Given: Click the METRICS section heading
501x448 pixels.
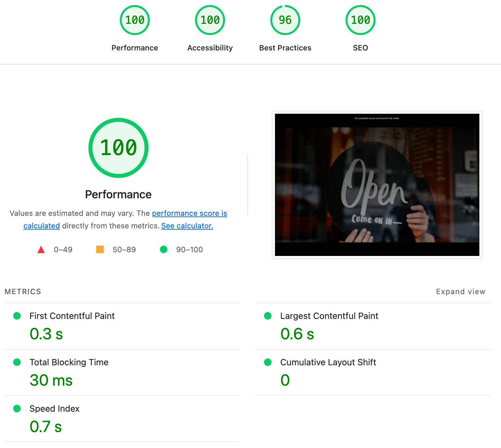Looking at the screenshot, I should click(23, 292).
